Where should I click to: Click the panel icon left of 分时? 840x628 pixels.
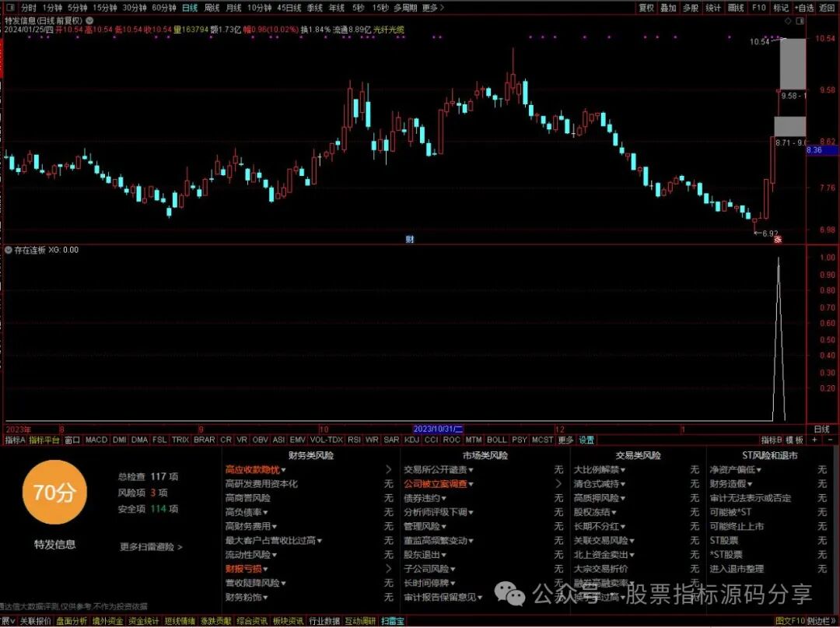9,8
